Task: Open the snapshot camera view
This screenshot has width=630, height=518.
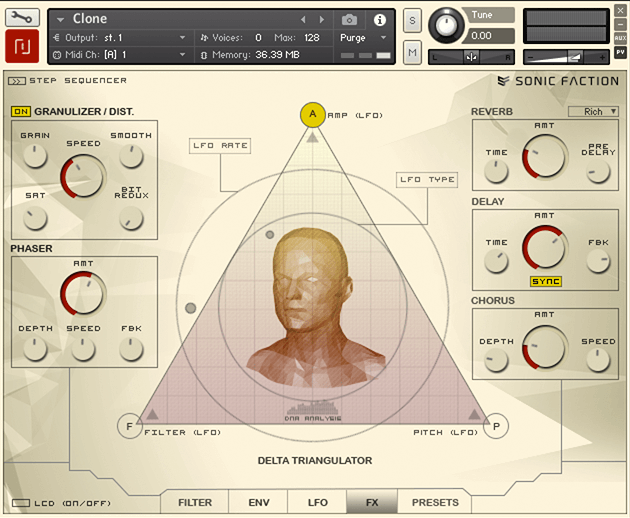Action: pos(349,19)
